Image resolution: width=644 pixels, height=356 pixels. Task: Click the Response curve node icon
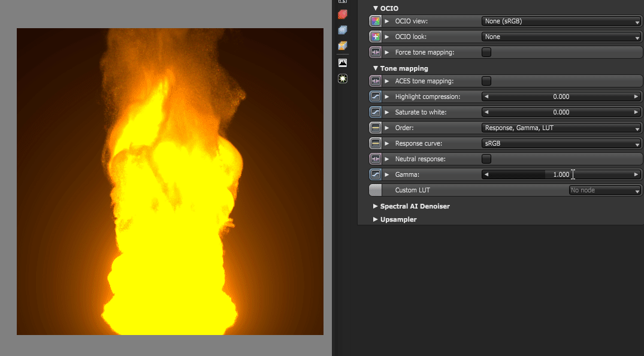click(x=376, y=143)
